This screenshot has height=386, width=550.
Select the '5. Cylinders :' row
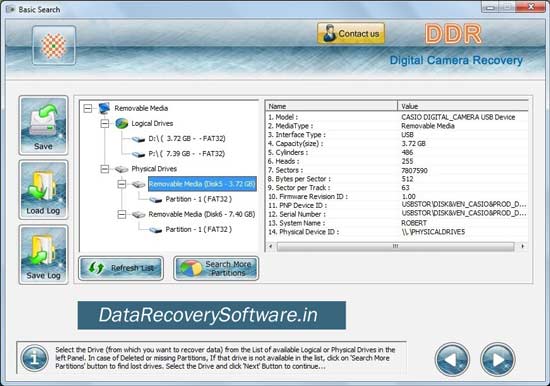click(397, 152)
